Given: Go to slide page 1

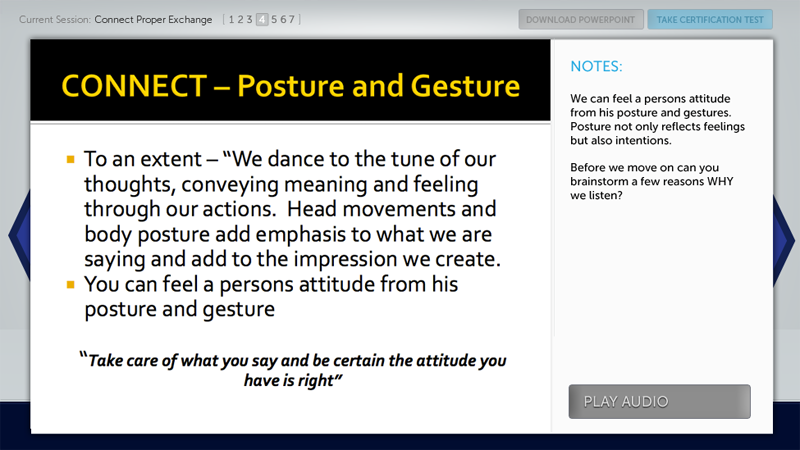Looking at the screenshot, I should (x=231, y=19).
